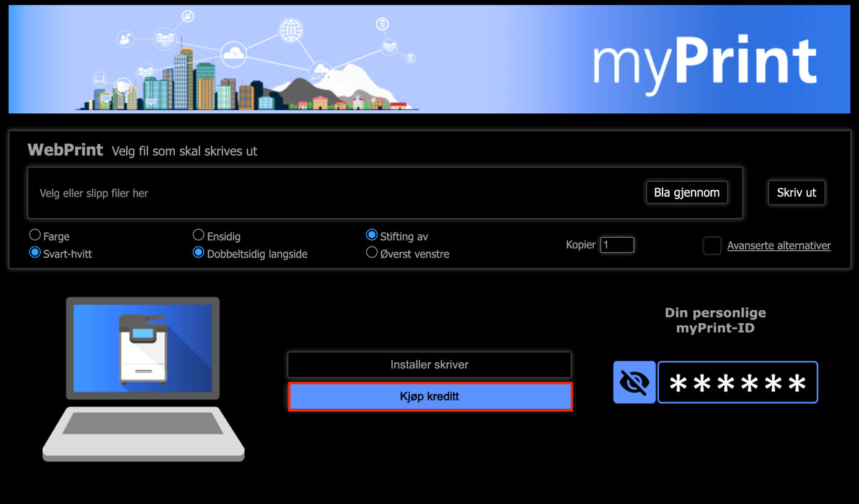Select the Farge color printing option
Image resolution: width=859 pixels, height=504 pixels.
35,235
